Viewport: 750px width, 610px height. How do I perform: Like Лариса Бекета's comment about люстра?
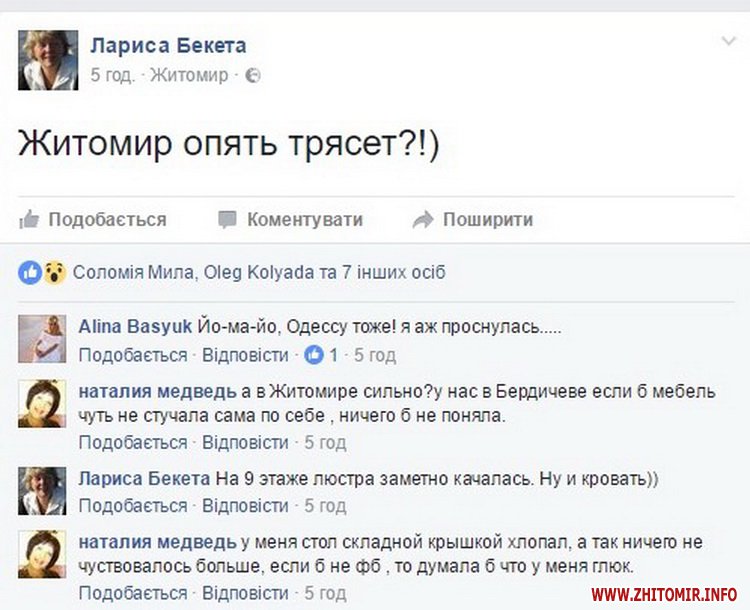pos(133,505)
